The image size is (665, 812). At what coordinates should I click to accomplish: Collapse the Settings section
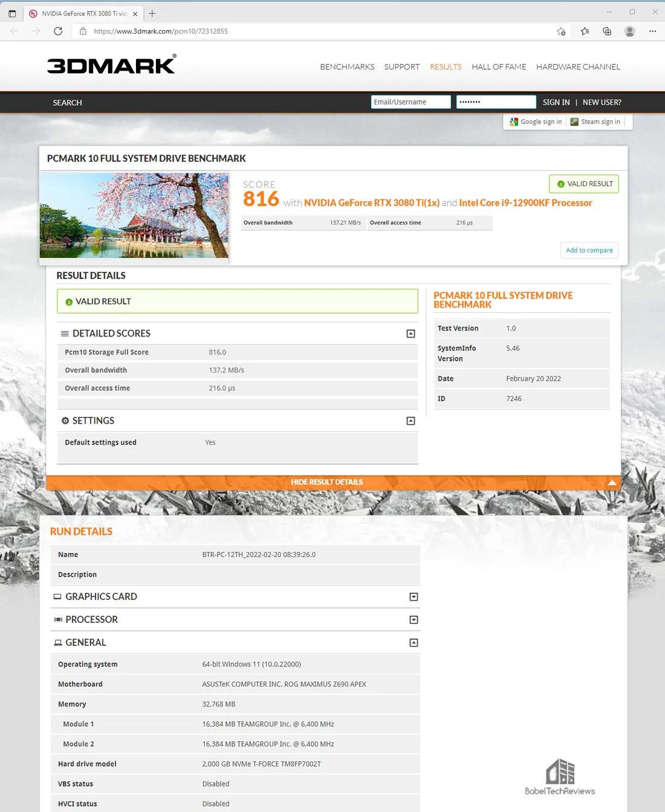coord(411,420)
